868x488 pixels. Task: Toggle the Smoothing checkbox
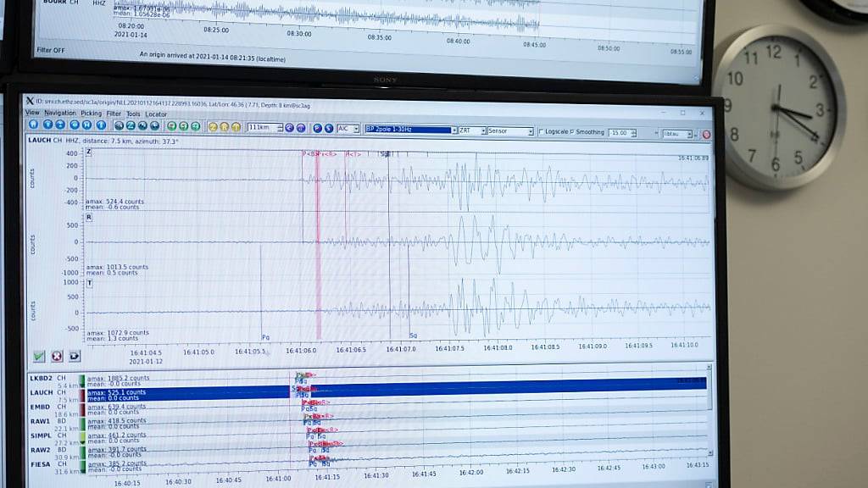573,130
